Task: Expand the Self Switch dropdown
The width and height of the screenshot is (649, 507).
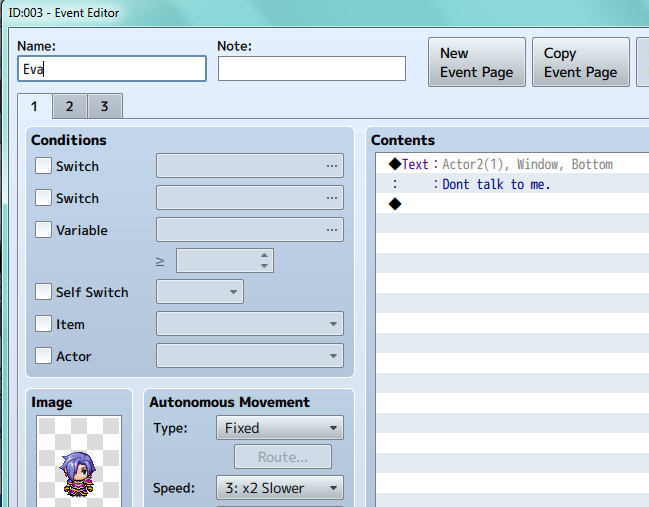Action: coord(200,291)
